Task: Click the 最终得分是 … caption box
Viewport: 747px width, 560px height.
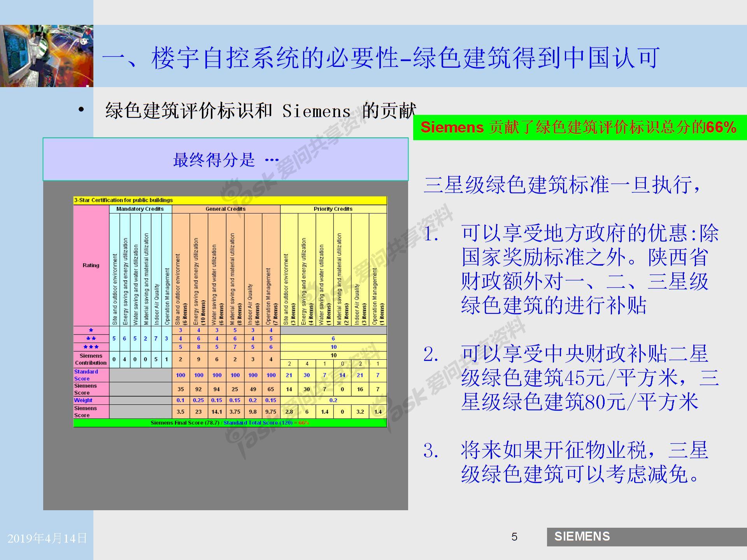Action: click(226, 159)
